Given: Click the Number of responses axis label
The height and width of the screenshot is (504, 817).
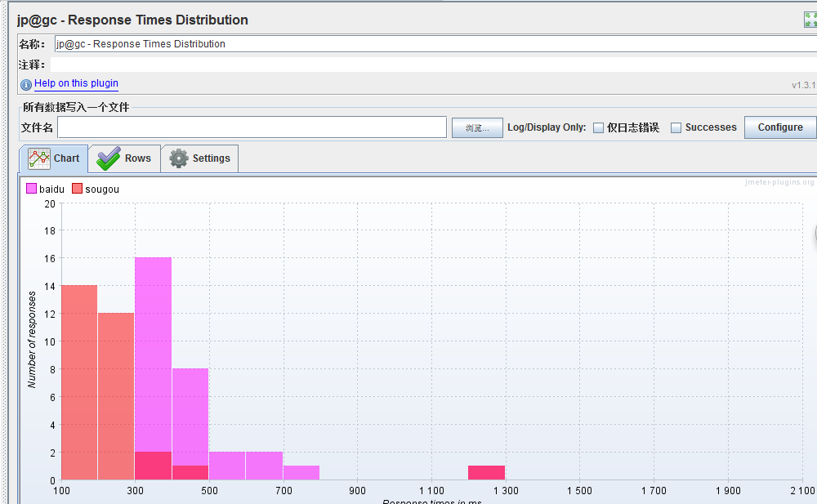Looking at the screenshot, I should (x=32, y=339).
